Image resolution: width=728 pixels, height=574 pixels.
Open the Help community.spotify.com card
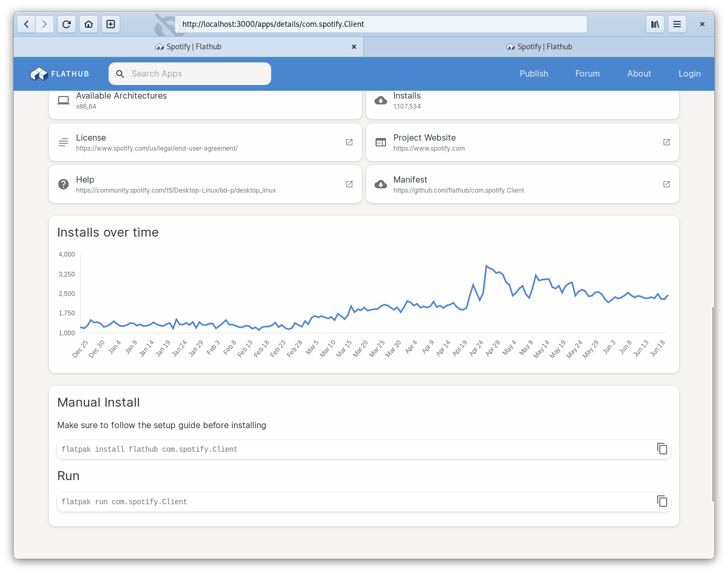pos(205,184)
